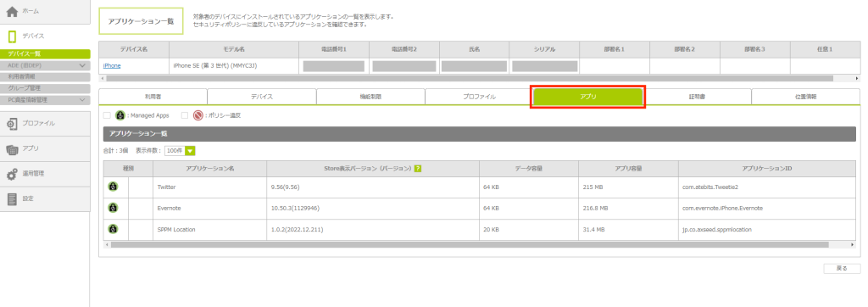
Task: Click the Home house icon in sidebar
Action: (x=12, y=12)
